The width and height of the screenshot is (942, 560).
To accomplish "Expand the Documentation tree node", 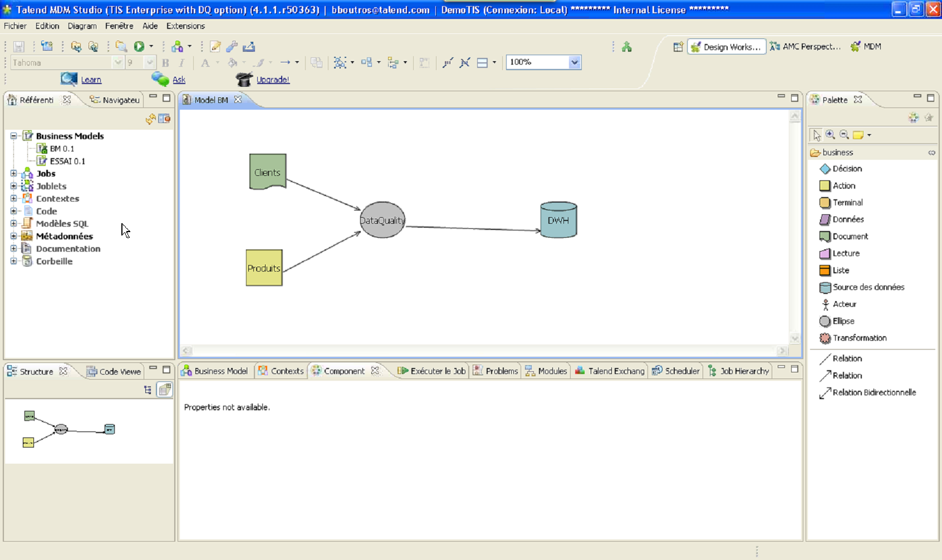I will pos(13,249).
